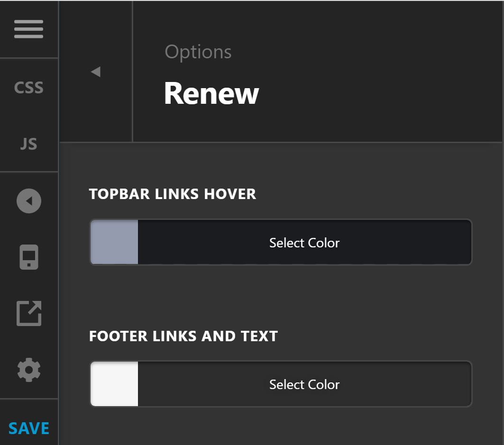This screenshot has height=445, width=504.
Task: Open the JS editor
Action: tap(28, 144)
